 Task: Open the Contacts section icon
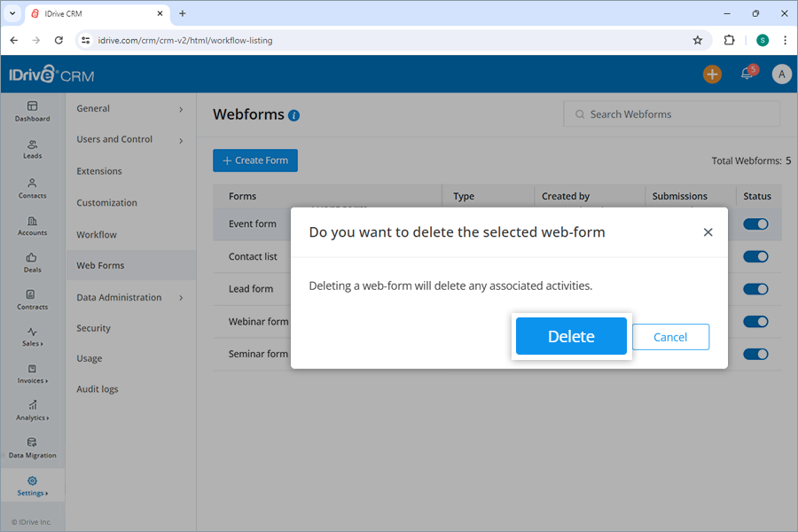tap(32, 186)
